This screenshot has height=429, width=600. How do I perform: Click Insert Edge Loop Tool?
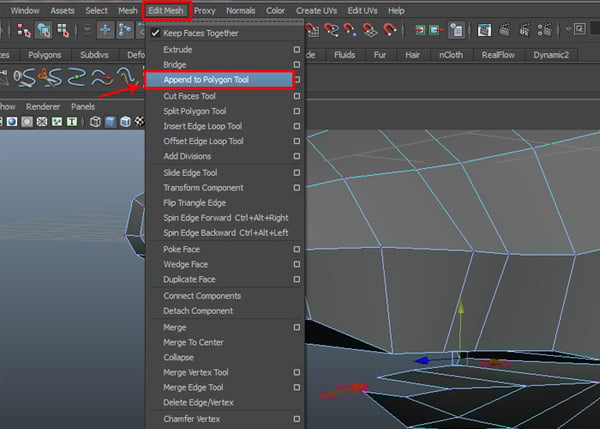click(203, 126)
